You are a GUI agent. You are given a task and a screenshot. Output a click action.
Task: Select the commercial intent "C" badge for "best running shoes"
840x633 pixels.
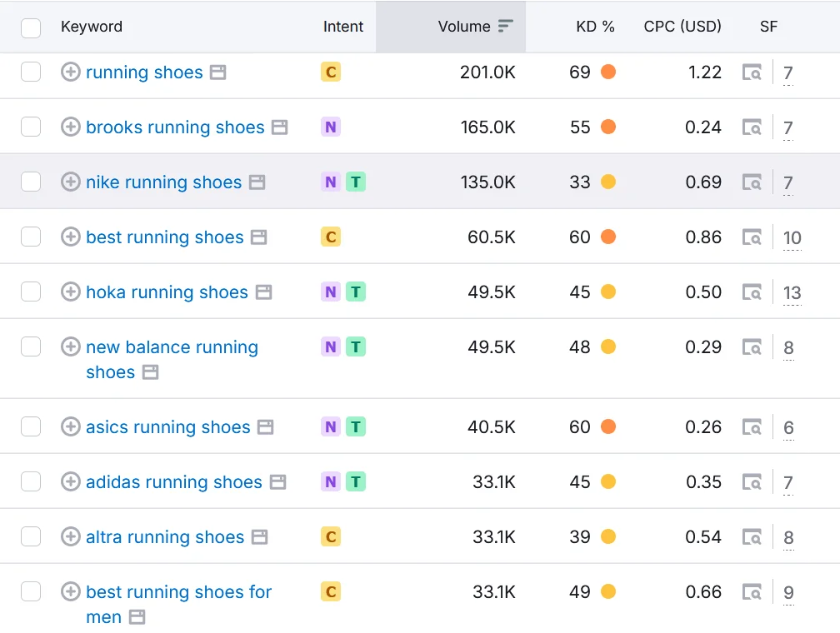click(330, 237)
